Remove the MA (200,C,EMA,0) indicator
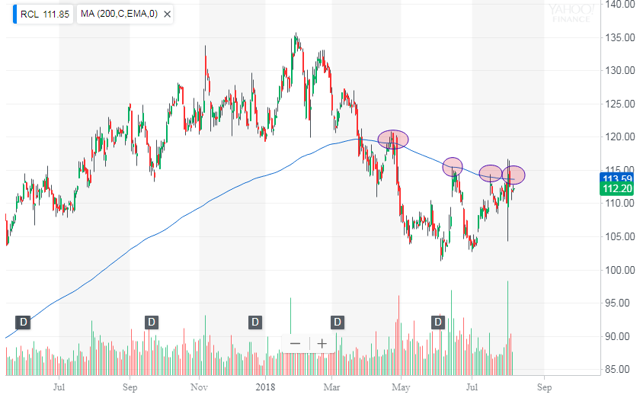640x398 pixels. pyautogui.click(x=167, y=14)
